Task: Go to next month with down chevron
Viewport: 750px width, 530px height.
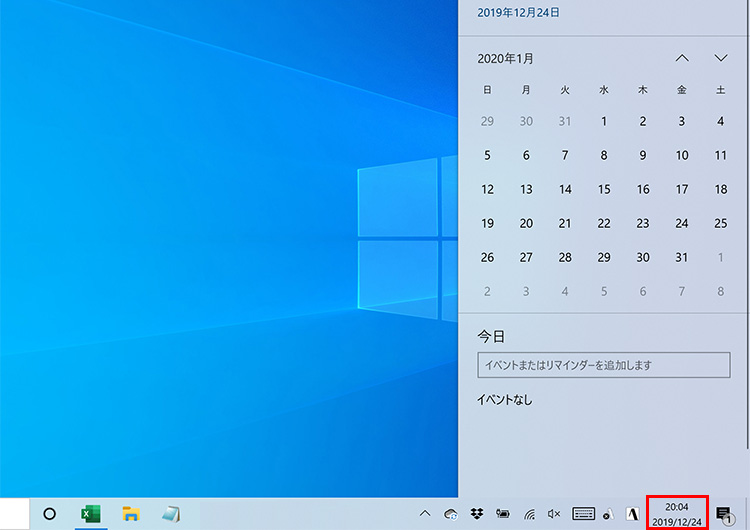Action: (x=721, y=58)
